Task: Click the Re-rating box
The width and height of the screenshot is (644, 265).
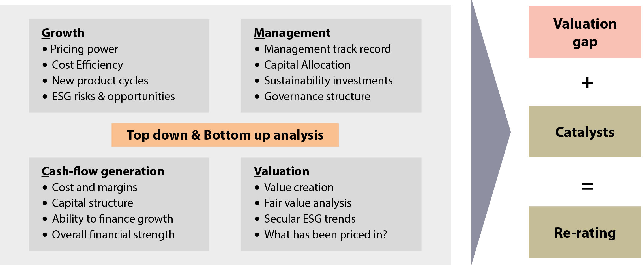Action: tap(585, 232)
